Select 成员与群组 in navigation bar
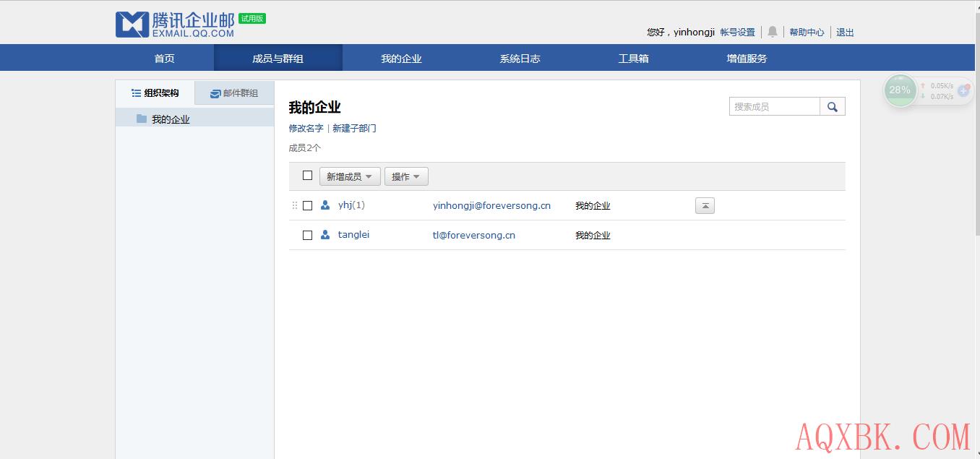 pyautogui.click(x=278, y=58)
